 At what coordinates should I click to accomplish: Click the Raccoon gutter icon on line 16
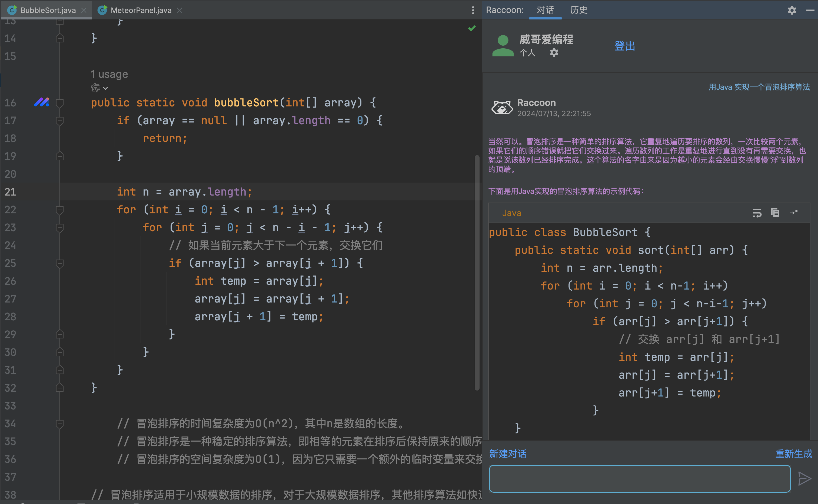click(41, 102)
